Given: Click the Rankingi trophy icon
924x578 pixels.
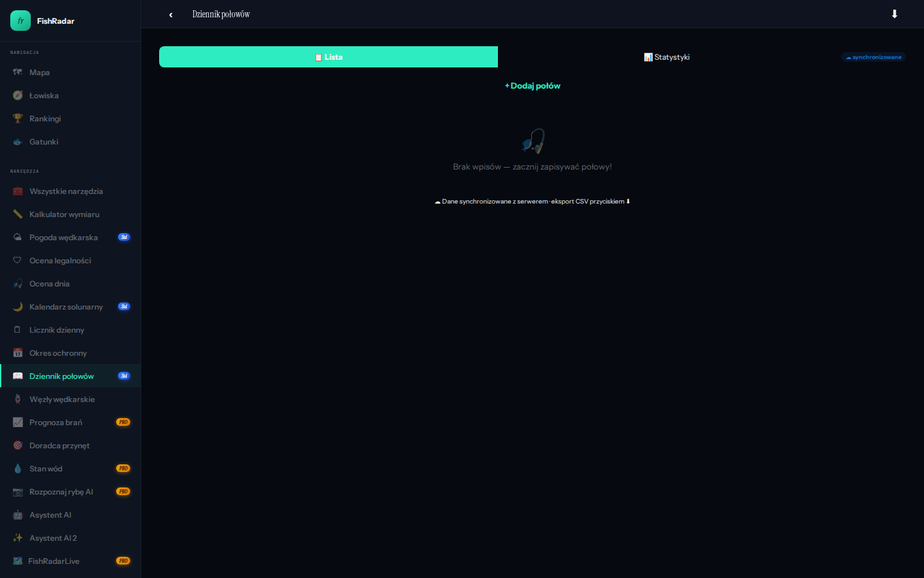Looking at the screenshot, I should (18, 119).
